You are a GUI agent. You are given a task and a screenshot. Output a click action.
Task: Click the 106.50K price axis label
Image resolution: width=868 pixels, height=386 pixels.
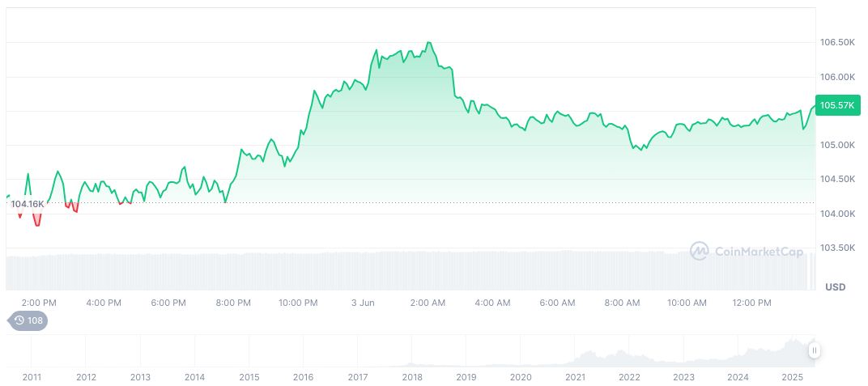[837, 42]
